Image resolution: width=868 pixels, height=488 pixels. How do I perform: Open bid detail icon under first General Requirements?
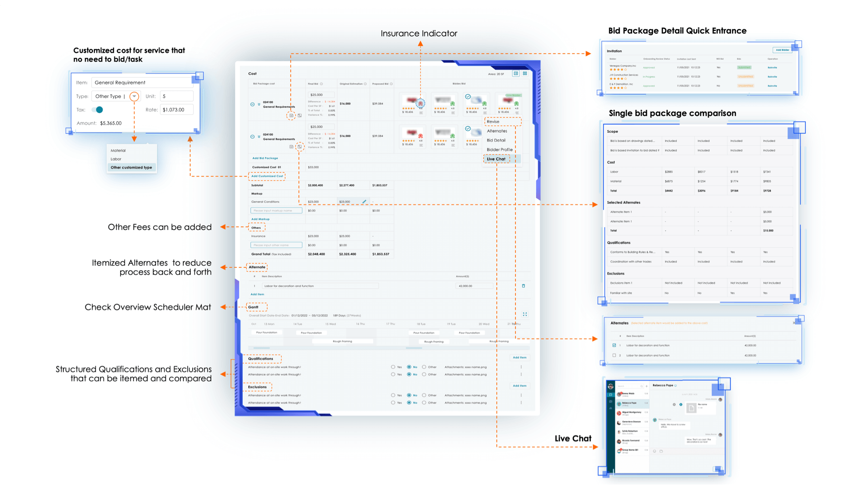point(291,116)
